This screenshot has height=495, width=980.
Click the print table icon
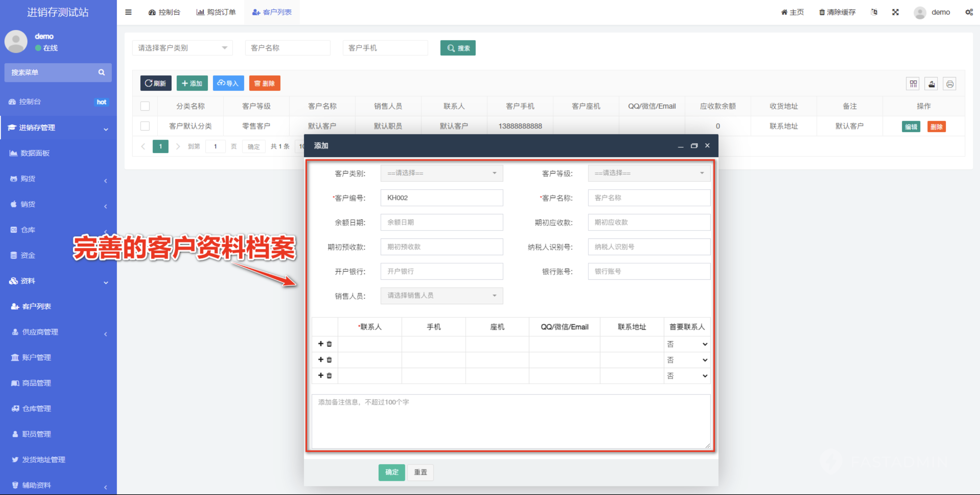pyautogui.click(x=949, y=84)
